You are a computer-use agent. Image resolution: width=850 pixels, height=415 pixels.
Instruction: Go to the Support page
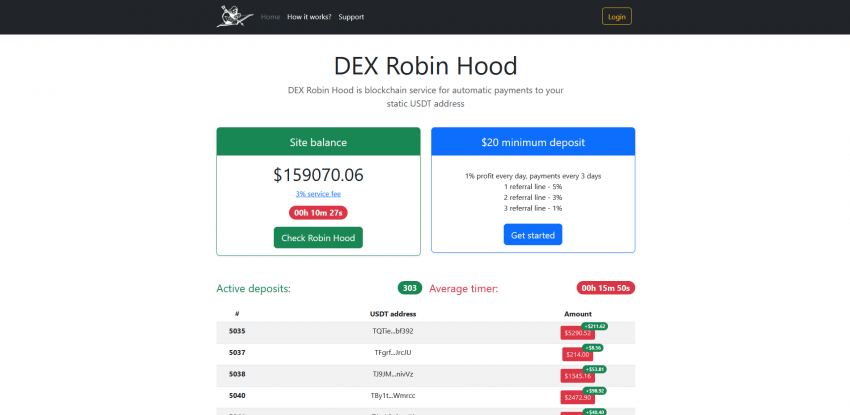351,17
